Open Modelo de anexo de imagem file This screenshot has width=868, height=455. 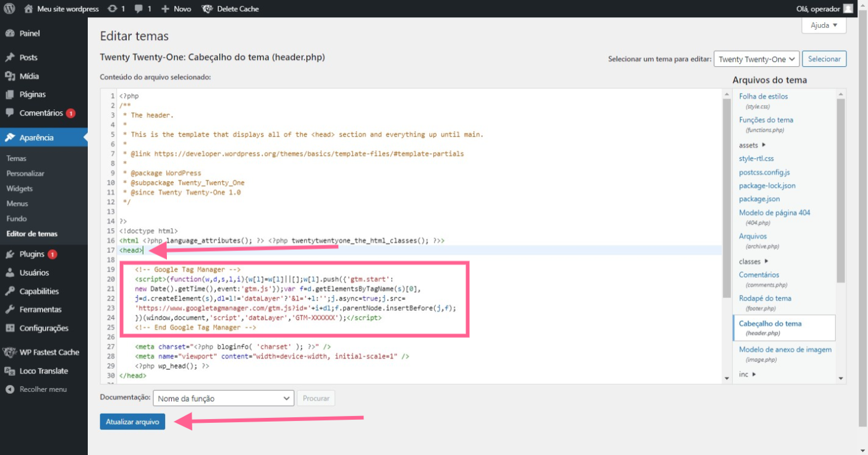click(x=785, y=349)
